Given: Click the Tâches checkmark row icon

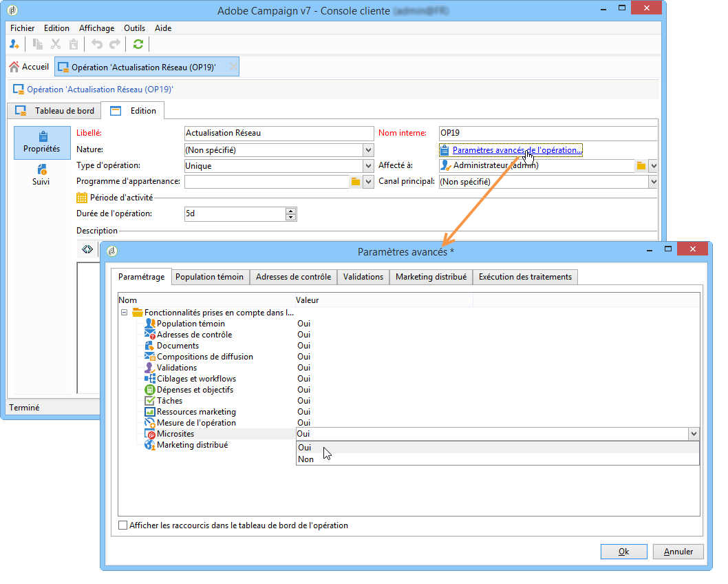Looking at the screenshot, I should click(149, 401).
